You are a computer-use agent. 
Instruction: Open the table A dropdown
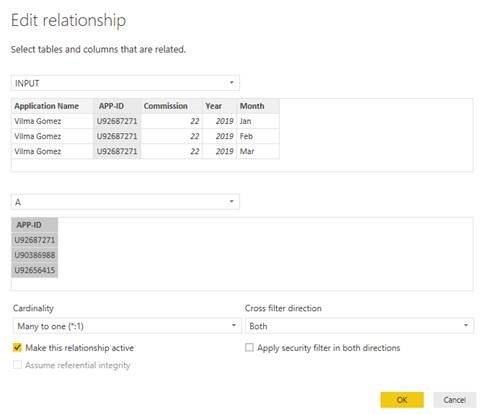125,202
